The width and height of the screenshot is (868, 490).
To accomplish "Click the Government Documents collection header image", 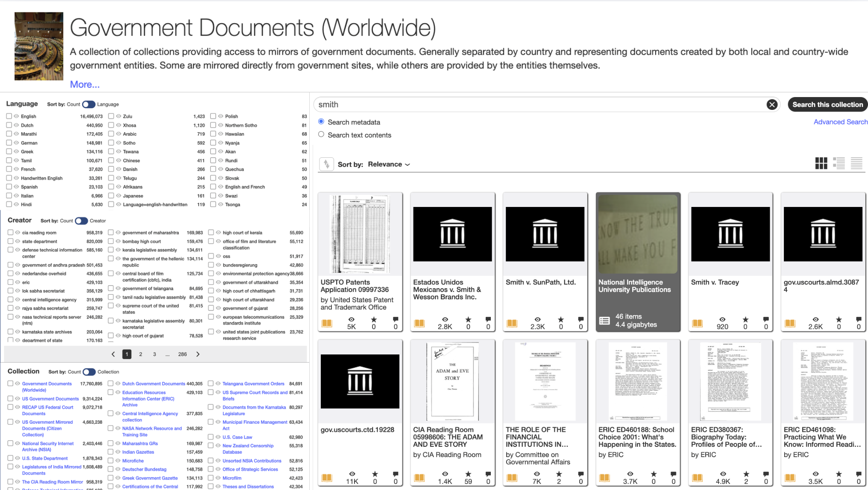I will [39, 46].
